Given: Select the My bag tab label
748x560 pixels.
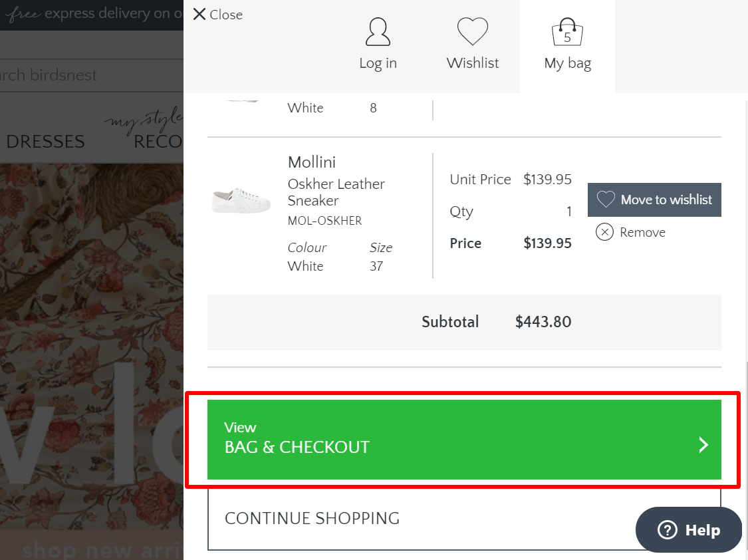Looking at the screenshot, I should tap(567, 63).
